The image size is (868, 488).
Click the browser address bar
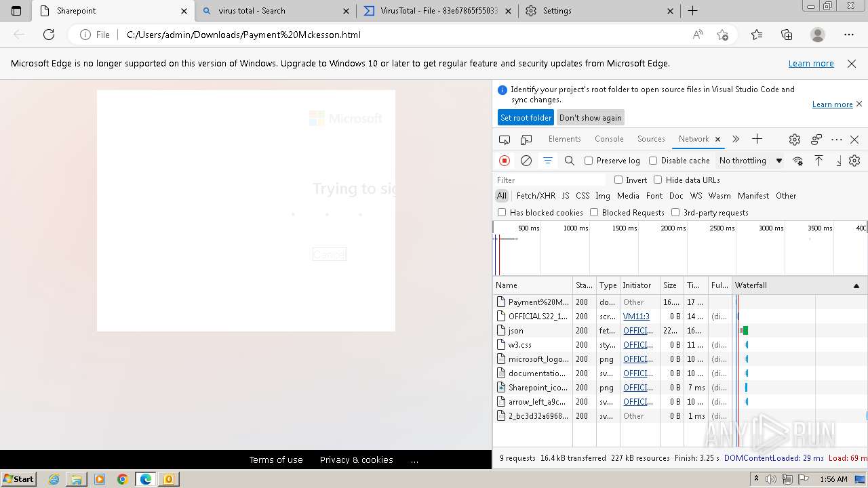click(402, 35)
